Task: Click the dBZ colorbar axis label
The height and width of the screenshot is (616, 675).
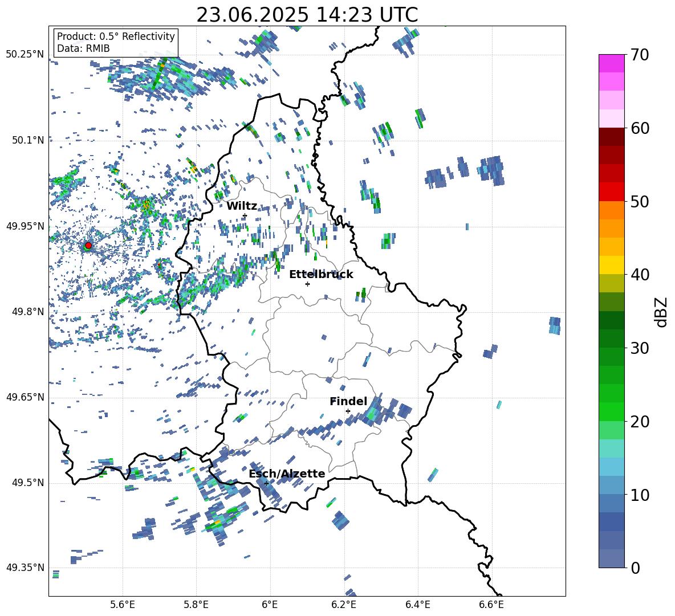Action: coord(662,312)
